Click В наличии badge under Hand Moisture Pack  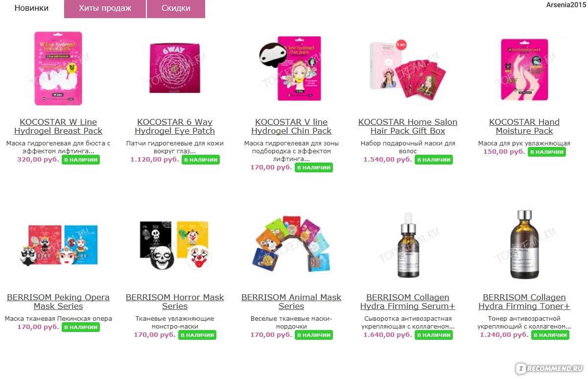pyautogui.click(x=547, y=152)
